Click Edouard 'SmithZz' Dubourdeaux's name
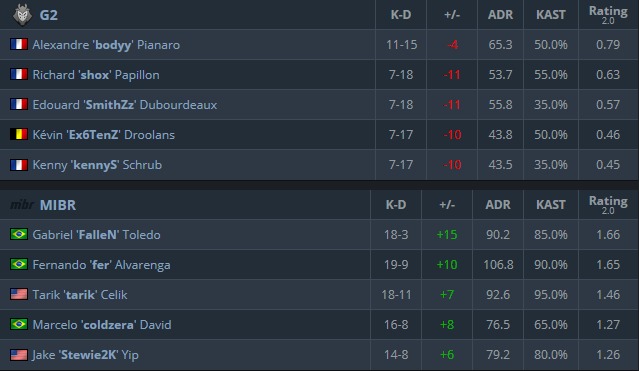Viewport: 639px width, 371px height. (x=125, y=105)
